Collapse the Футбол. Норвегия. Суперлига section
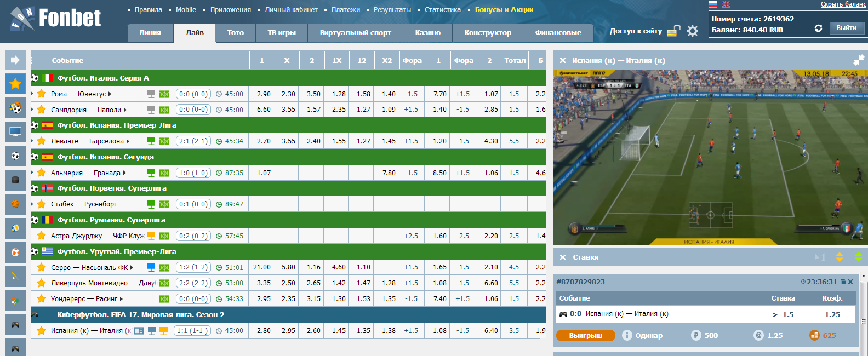Screen dimensions: 868x356 (x=288, y=188)
